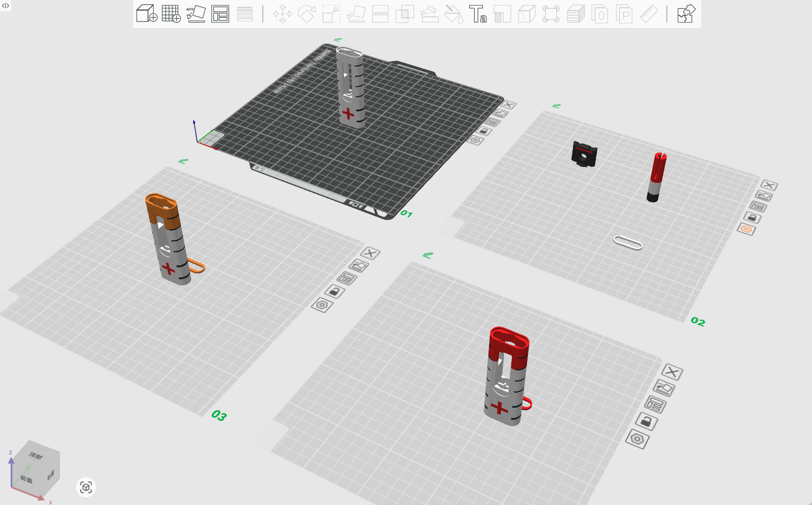
Task: Click the page icon marked 0
Action: click(600, 13)
